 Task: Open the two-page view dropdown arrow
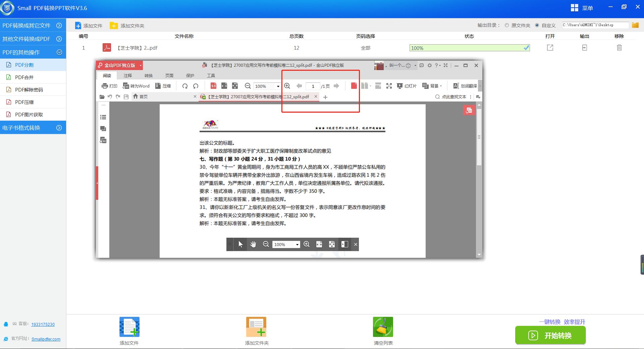tap(370, 86)
